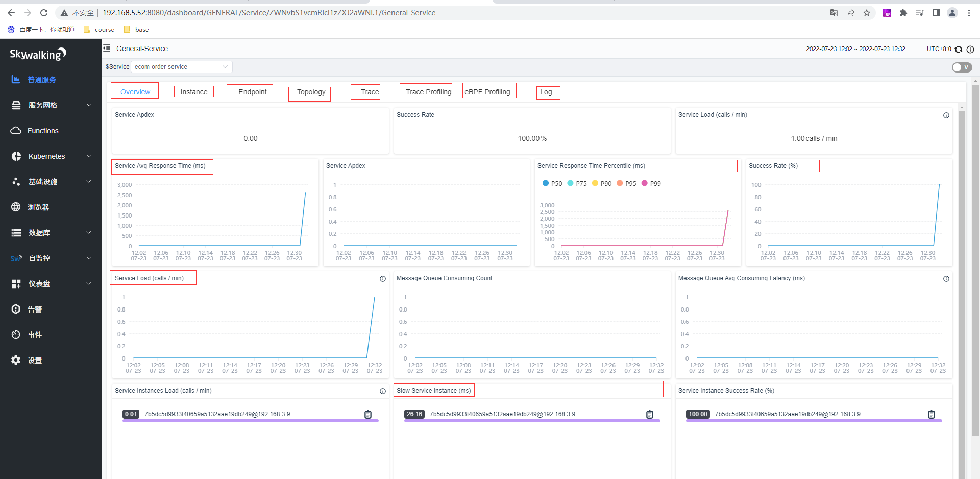Switch to the Trace tab
The height and width of the screenshot is (479, 980).
pyautogui.click(x=370, y=92)
